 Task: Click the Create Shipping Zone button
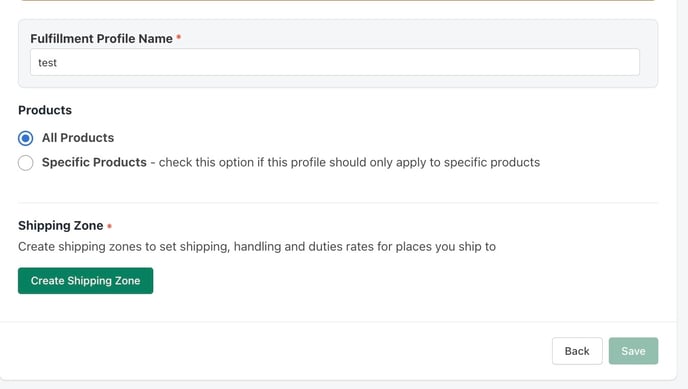pyautogui.click(x=86, y=281)
